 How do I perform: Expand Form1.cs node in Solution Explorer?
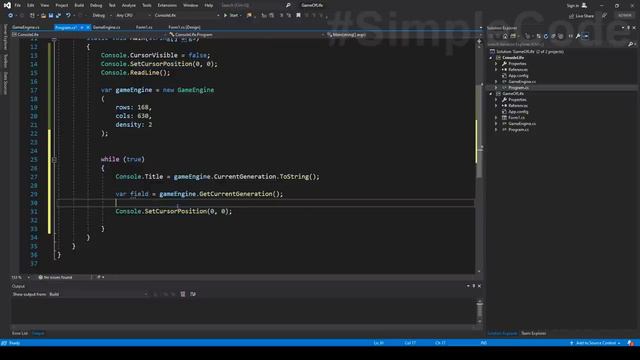click(x=497, y=118)
